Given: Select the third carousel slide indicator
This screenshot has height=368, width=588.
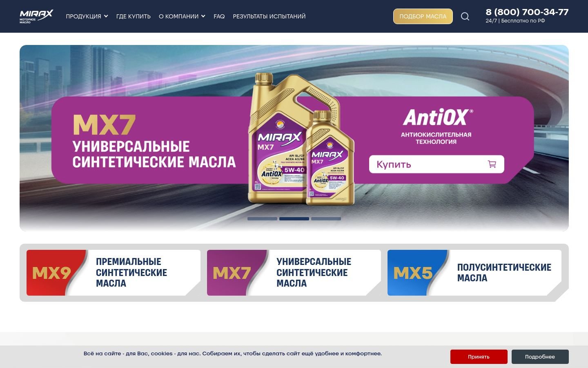Looking at the screenshot, I should tap(326, 219).
